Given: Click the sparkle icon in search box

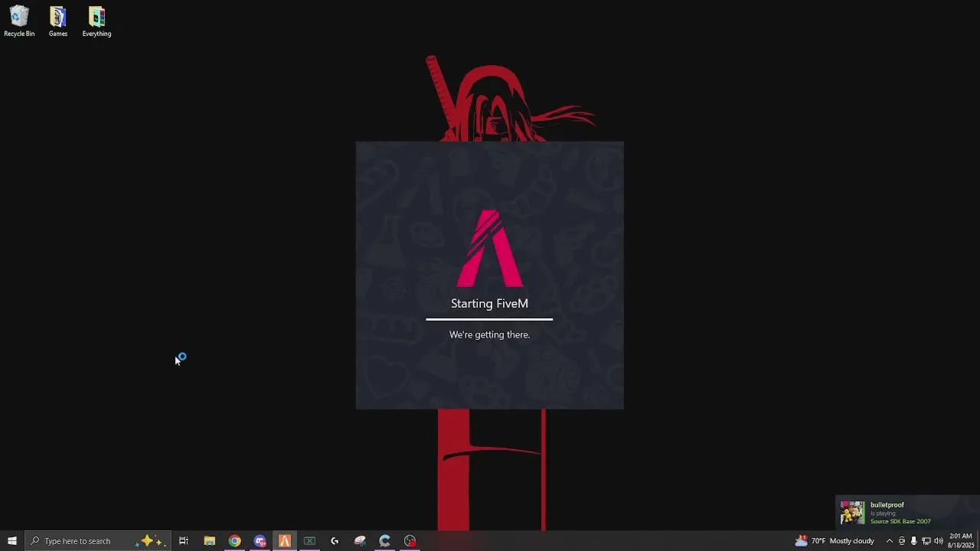Looking at the screenshot, I should [149, 541].
